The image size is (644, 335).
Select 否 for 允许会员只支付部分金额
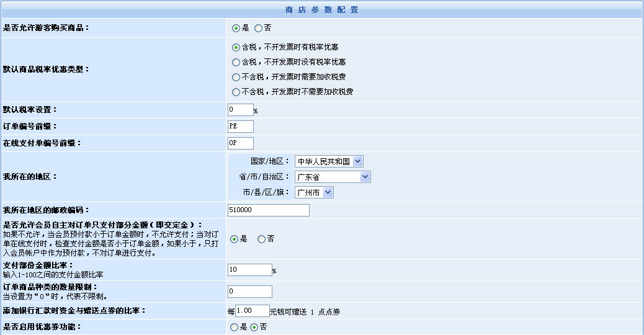pyautogui.click(x=261, y=239)
